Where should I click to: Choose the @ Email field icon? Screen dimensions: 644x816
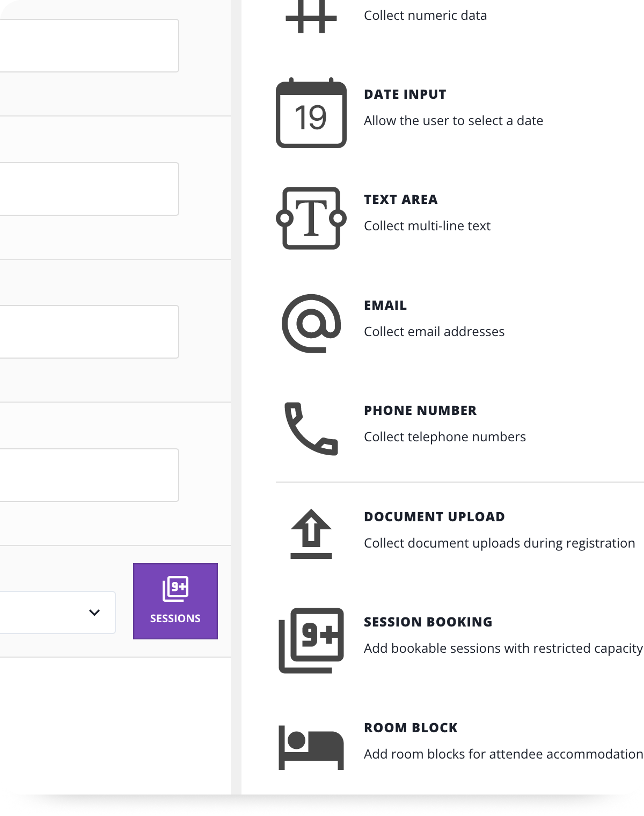[x=311, y=323]
